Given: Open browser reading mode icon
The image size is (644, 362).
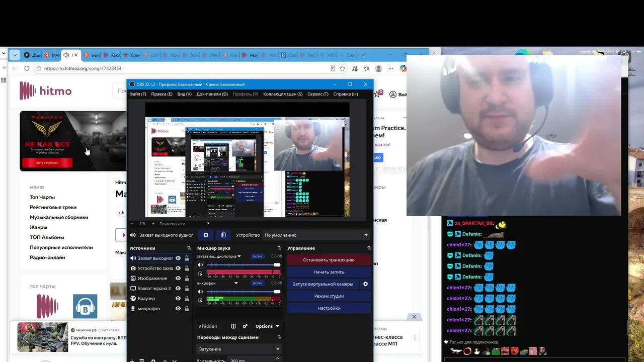Looking at the screenshot, I should point(333,68).
